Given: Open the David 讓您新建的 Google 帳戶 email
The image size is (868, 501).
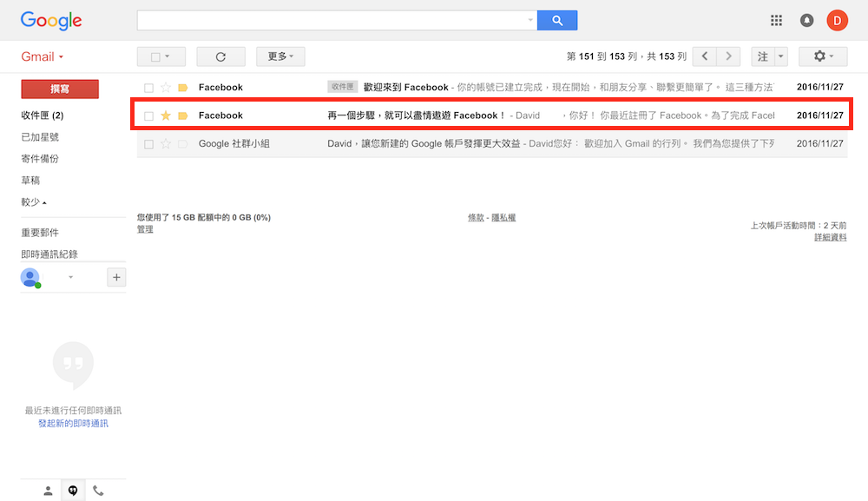Looking at the screenshot, I should coord(424,144).
